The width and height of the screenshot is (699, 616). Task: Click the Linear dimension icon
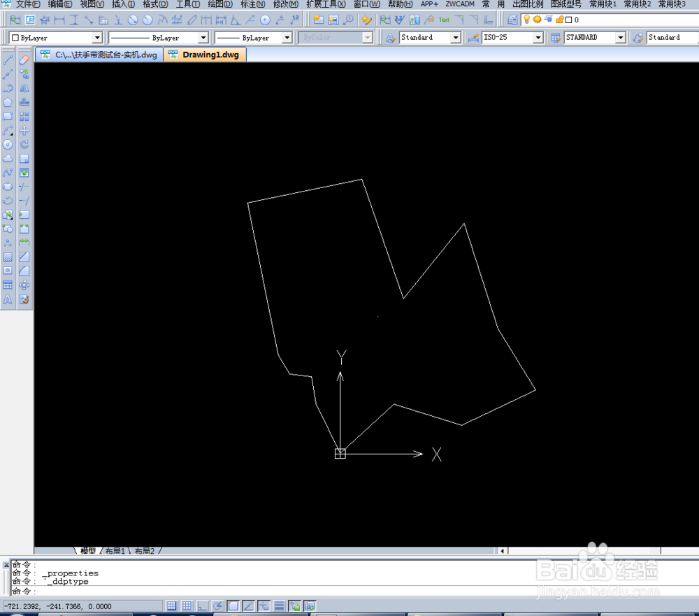(x=59, y=20)
